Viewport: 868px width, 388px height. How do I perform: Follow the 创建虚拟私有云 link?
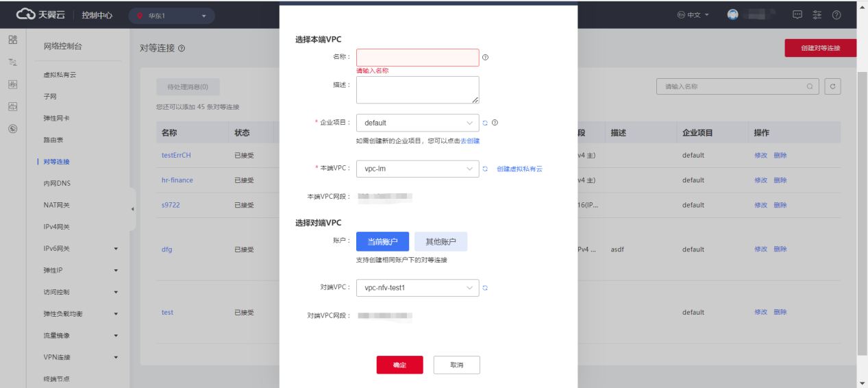[x=519, y=169]
